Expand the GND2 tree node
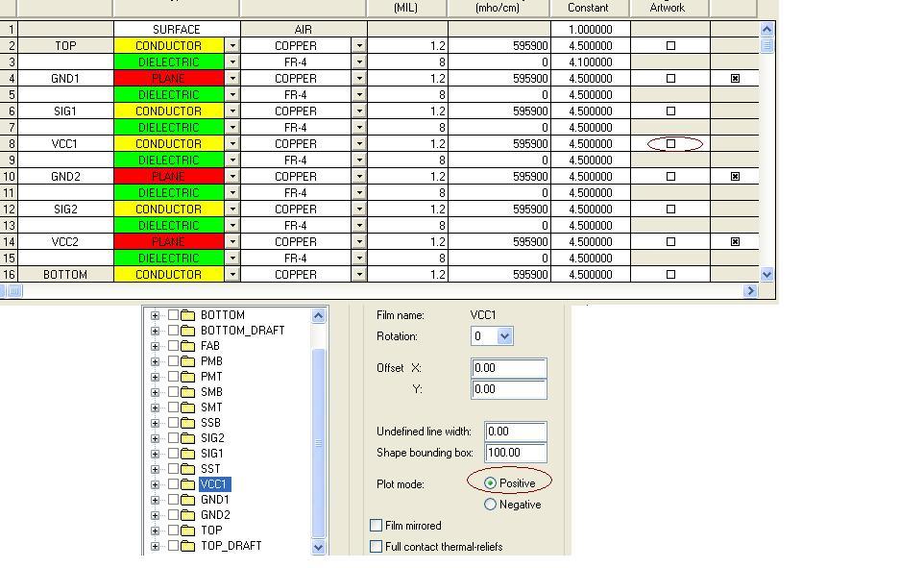 coord(155,515)
